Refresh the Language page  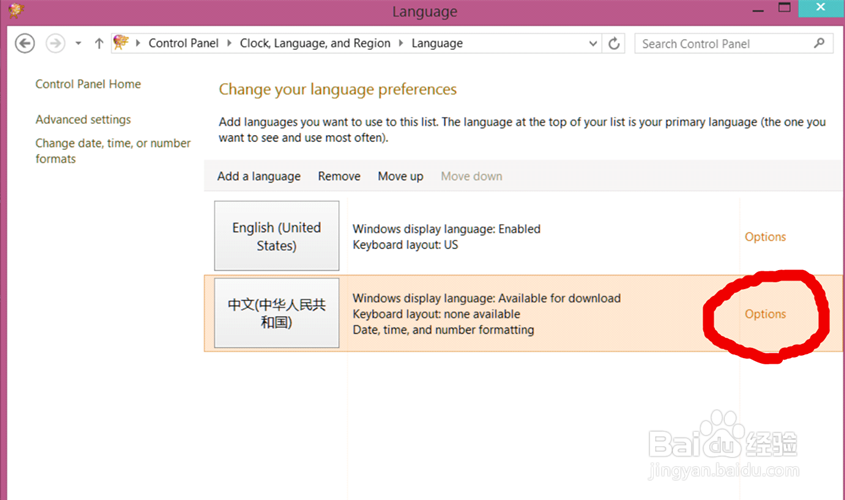click(614, 44)
